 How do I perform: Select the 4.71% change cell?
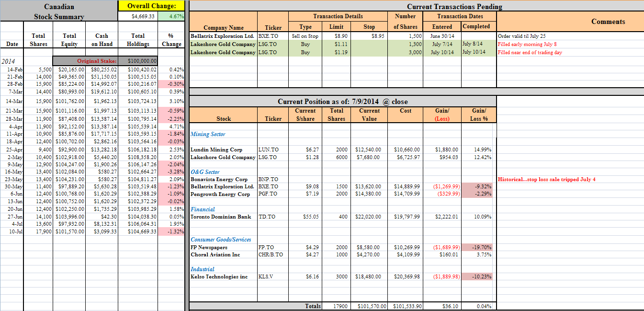[x=171, y=127]
